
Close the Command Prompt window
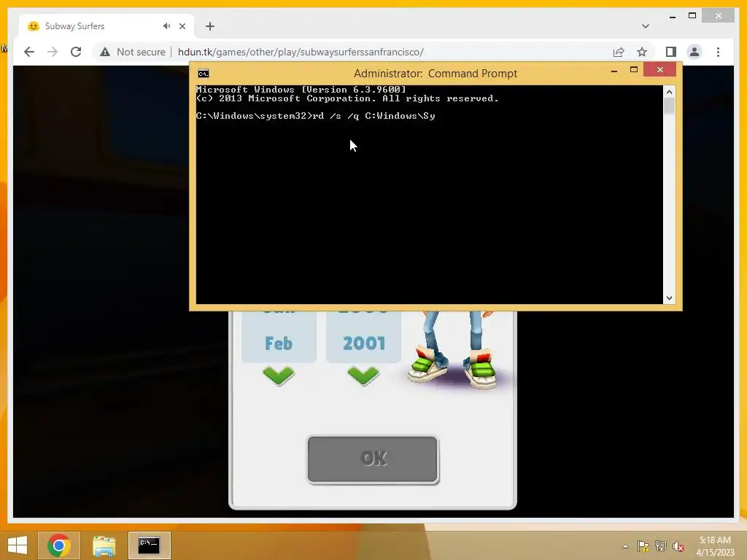click(659, 69)
